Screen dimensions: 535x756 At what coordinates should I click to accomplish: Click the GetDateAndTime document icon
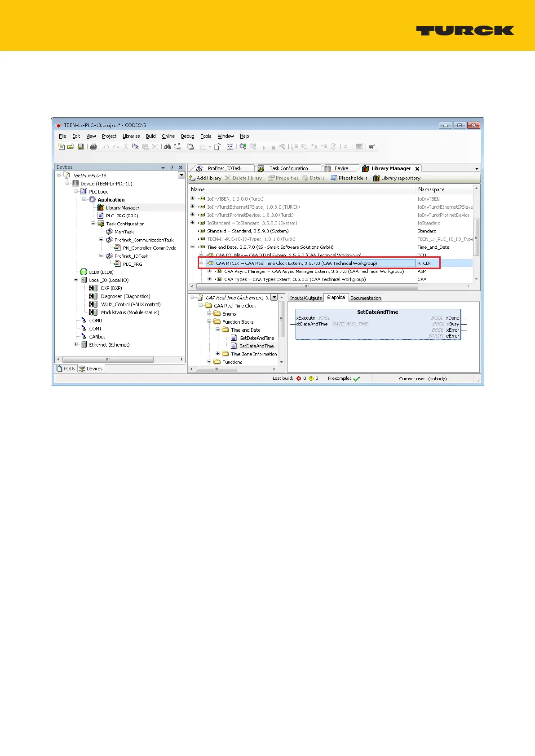point(234,338)
